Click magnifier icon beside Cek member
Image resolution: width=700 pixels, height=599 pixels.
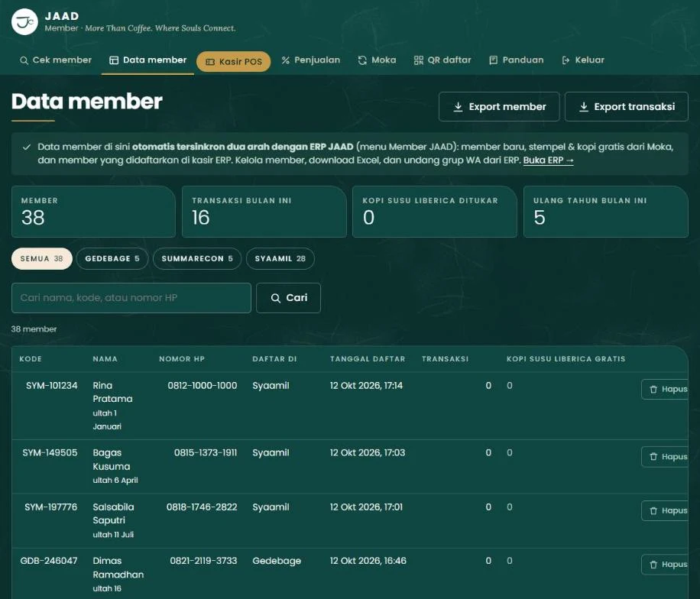point(24,60)
